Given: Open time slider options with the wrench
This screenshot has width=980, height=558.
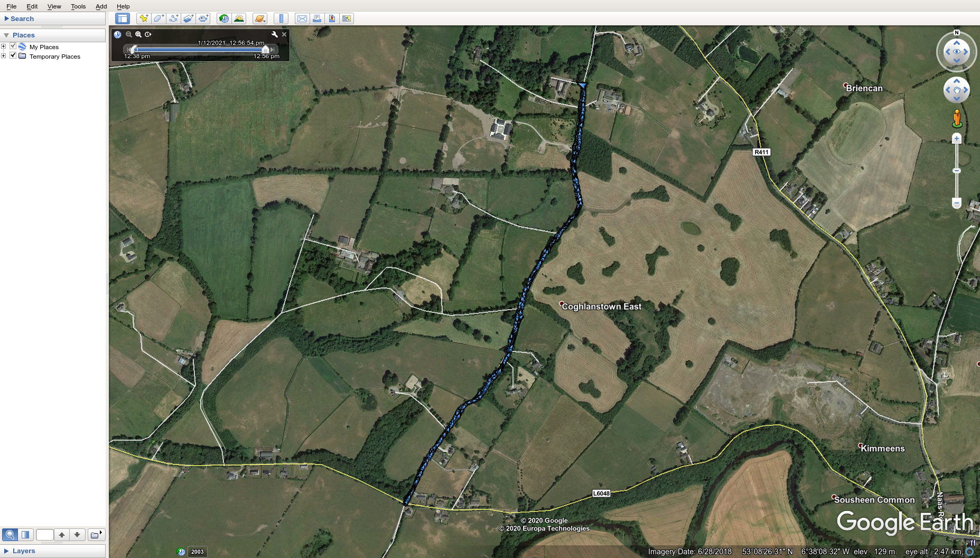Looking at the screenshot, I should click(275, 34).
